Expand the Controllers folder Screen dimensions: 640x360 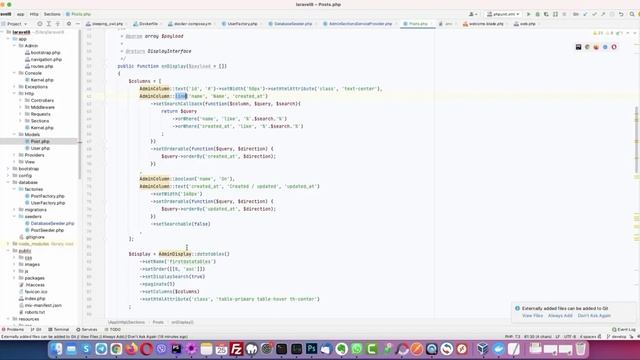pyautogui.click(x=21, y=100)
